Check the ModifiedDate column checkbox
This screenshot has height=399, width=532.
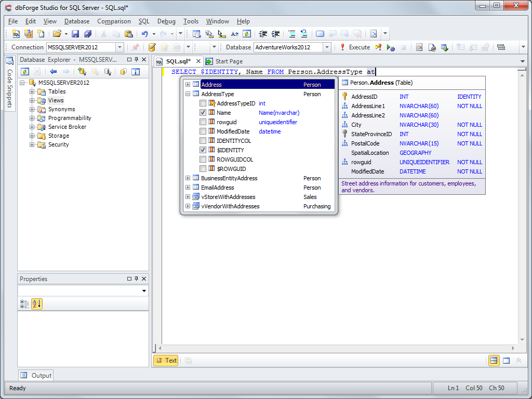pos(203,131)
